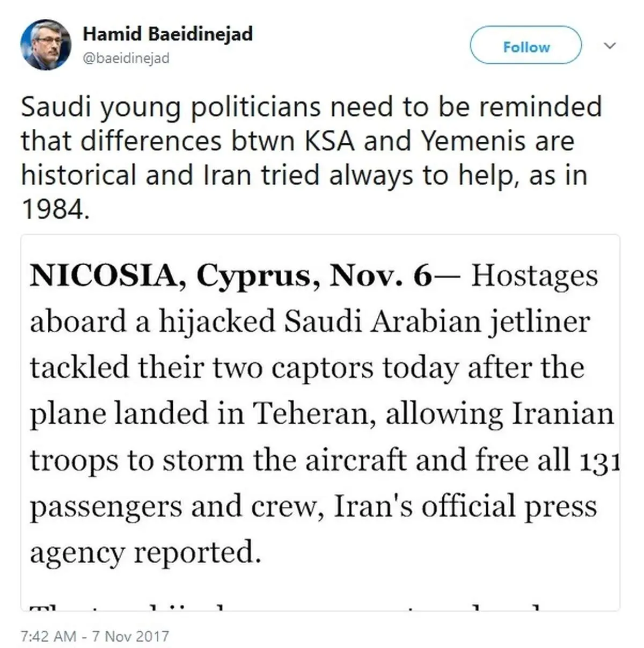Click the bold NICOSIA, Cyprus dateline

(230, 276)
